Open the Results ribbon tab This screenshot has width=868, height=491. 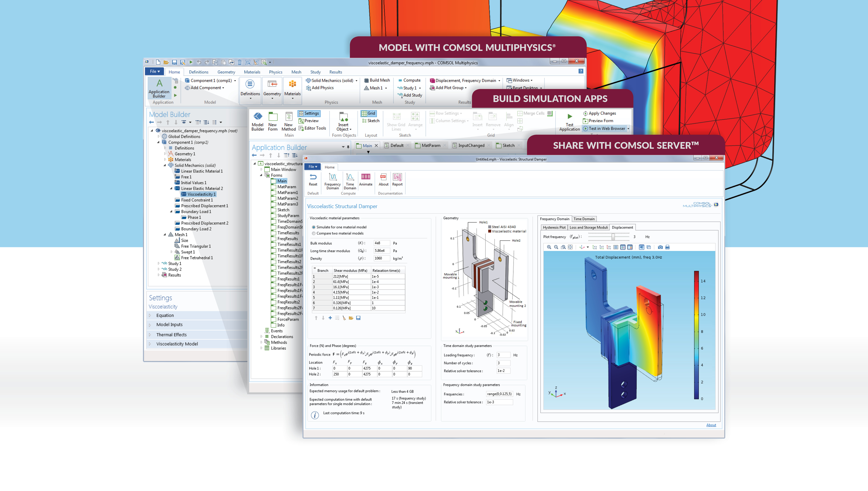click(x=336, y=72)
